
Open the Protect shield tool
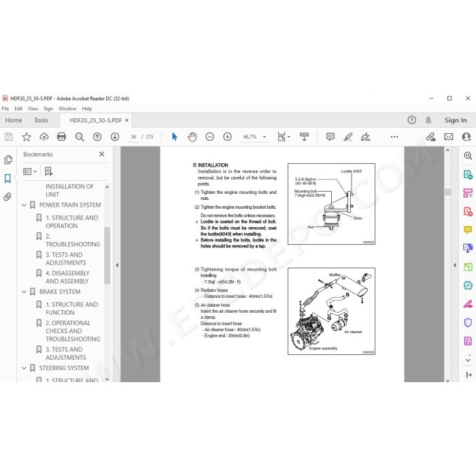point(468,322)
